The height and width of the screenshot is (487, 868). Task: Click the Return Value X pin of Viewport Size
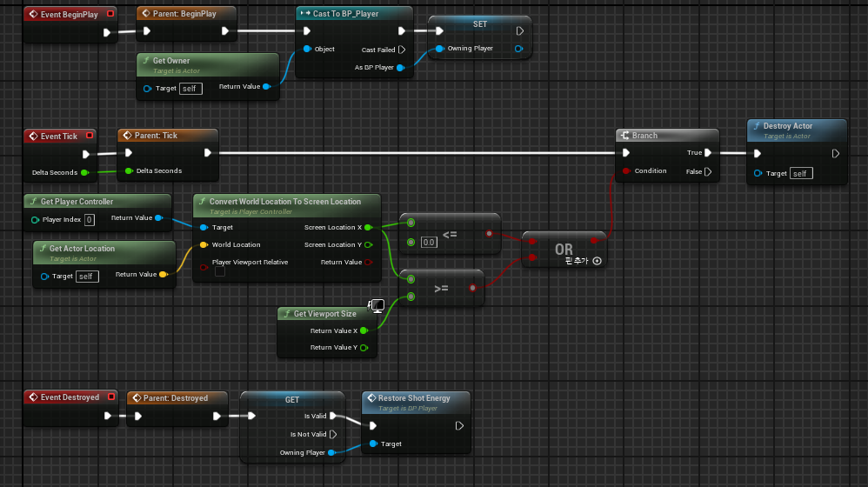[x=364, y=331]
